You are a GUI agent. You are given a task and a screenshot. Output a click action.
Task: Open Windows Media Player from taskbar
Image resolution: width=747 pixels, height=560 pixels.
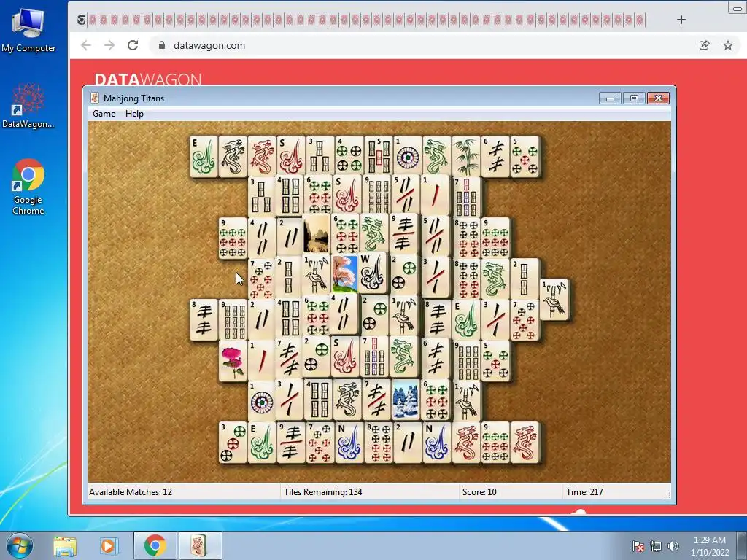108,545
